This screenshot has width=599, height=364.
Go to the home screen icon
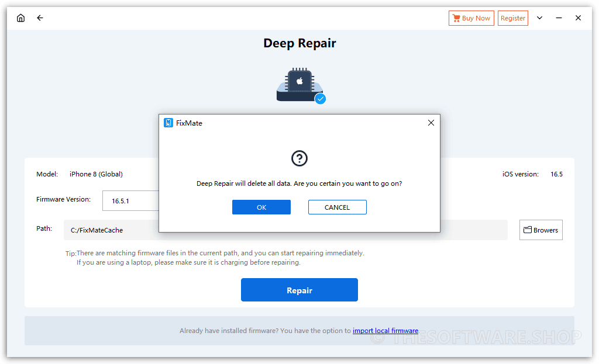click(20, 18)
